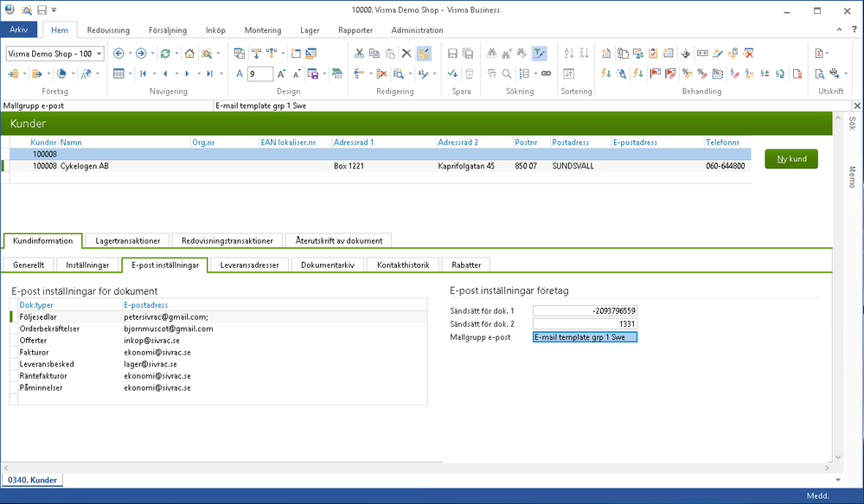Click the Cut scissors icon

[359, 54]
